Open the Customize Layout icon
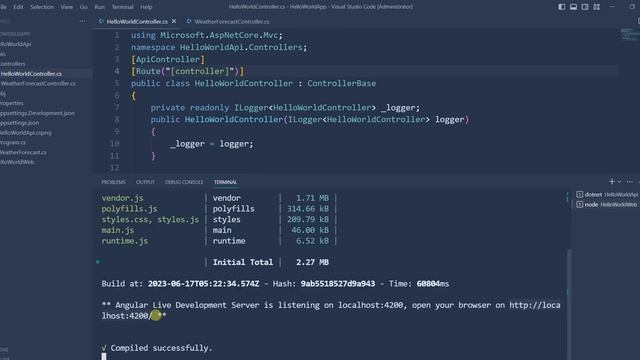 (x=597, y=7)
